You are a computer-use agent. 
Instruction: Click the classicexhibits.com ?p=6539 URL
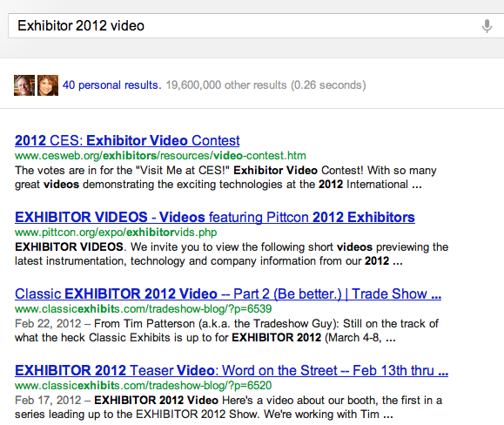pyautogui.click(x=144, y=309)
